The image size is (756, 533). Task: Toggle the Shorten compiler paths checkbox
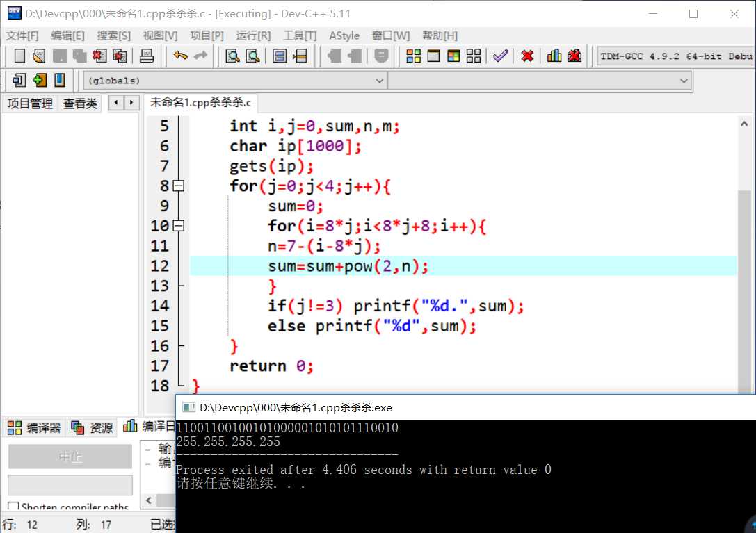pyautogui.click(x=13, y=506)
